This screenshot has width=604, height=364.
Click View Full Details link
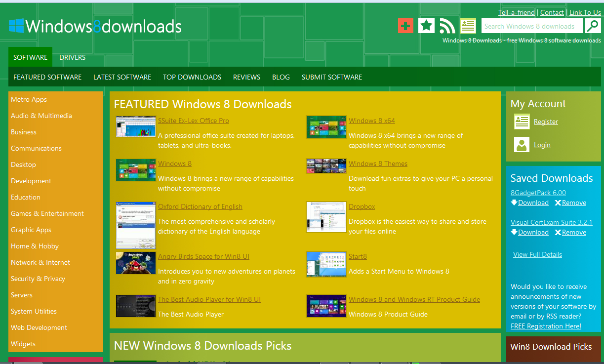point(537,254)
